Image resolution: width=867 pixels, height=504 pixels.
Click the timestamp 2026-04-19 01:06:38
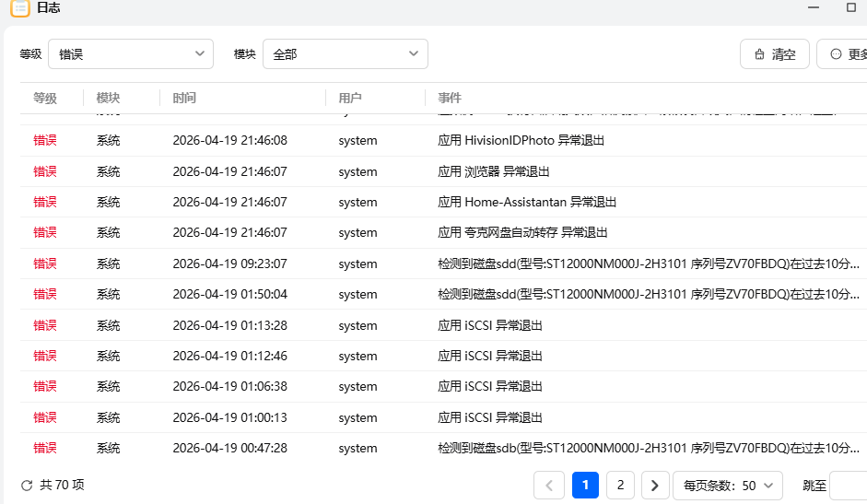pyautogui.click(x=230, y=387)
